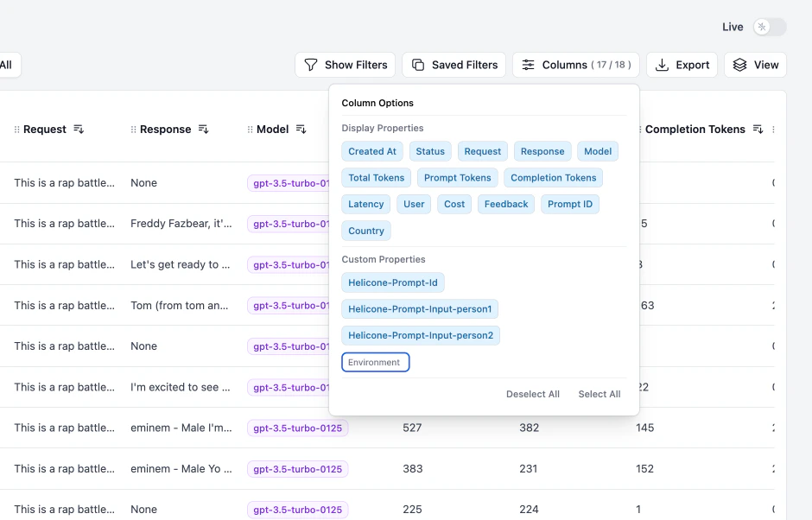
Task: Click Select All in Column Options
Action: point(599,394)
